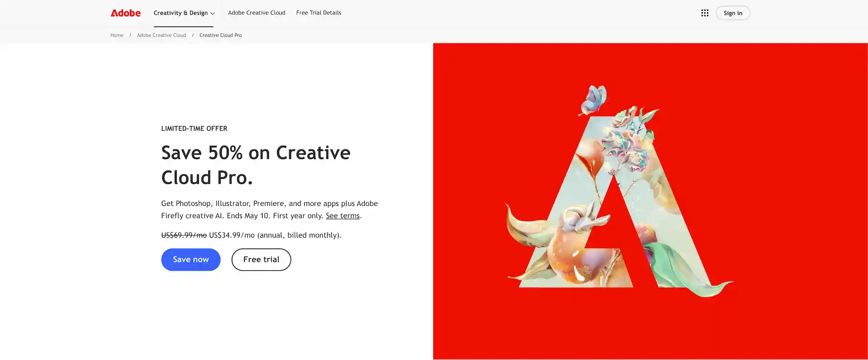Open the See terms link
This screenshot has width=868, height=360.
(343, 216)
